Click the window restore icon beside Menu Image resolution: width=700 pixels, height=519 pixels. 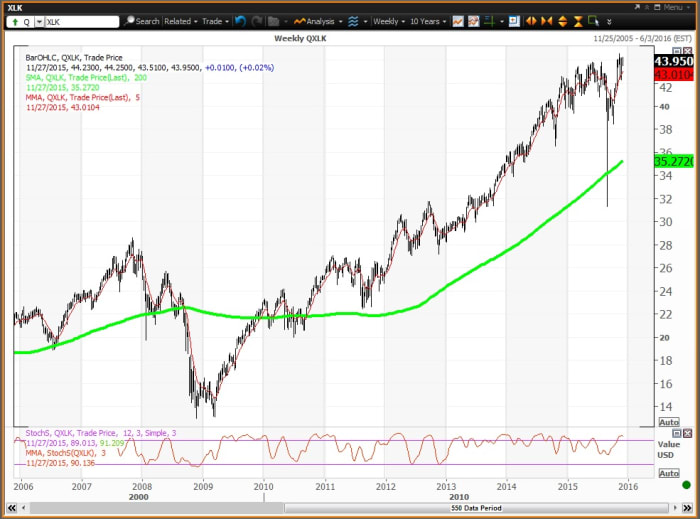[x=657, y=7]
